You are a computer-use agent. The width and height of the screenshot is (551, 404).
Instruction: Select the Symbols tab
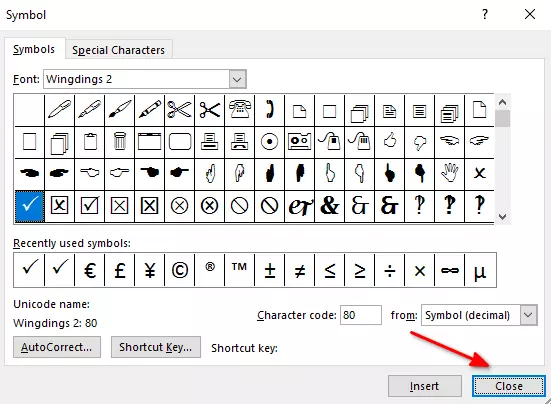coord(34,49)
